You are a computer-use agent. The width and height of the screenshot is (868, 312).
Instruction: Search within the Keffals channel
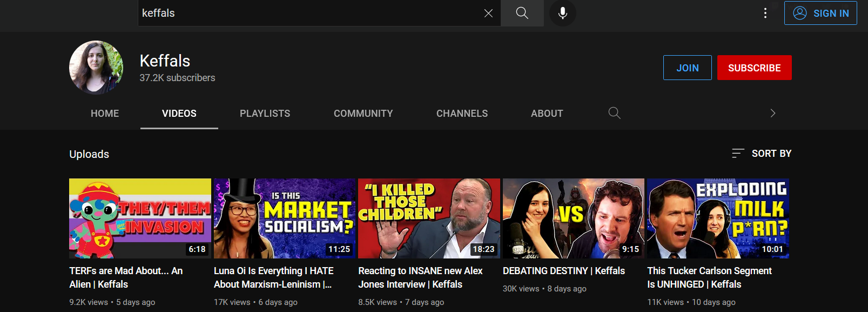pos(614,113)
